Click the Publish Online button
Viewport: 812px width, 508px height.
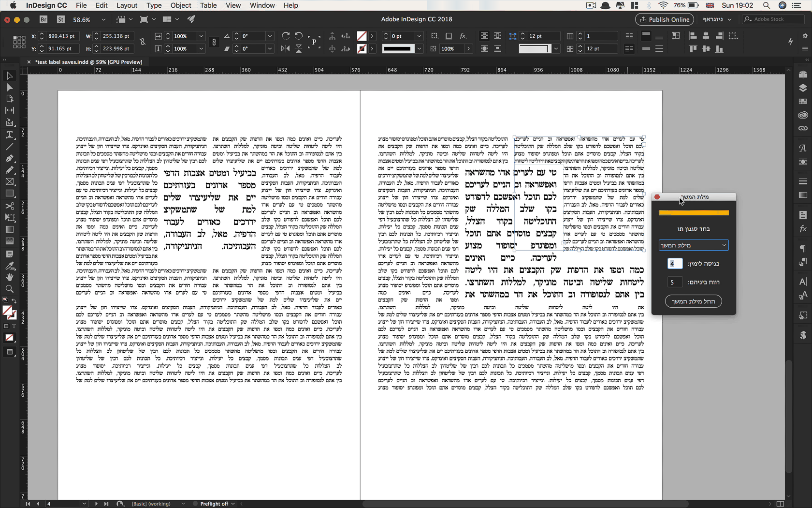point(665,19)
